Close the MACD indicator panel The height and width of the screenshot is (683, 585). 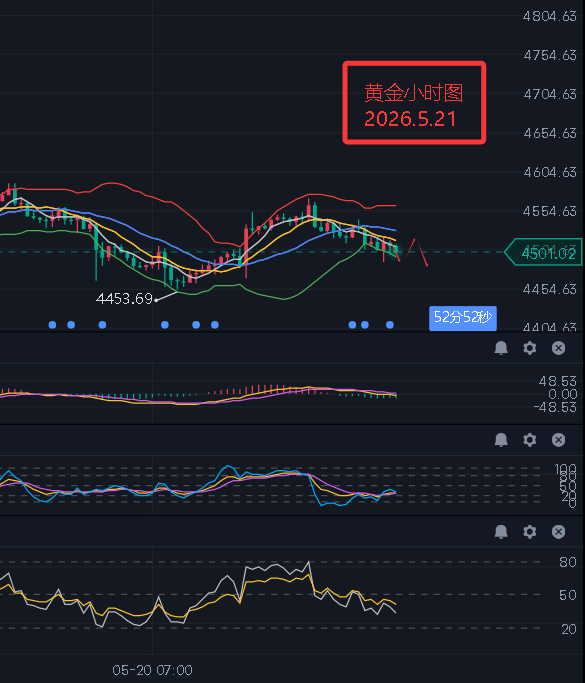pyautogui.click(x=558, y=348)
